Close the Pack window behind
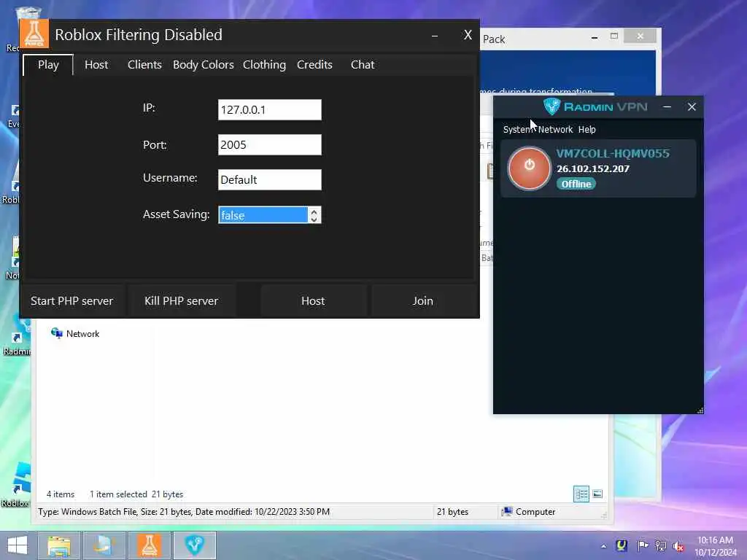Viewport: 747px width, 560px height. pyautogui.click(x=640, y=36)
